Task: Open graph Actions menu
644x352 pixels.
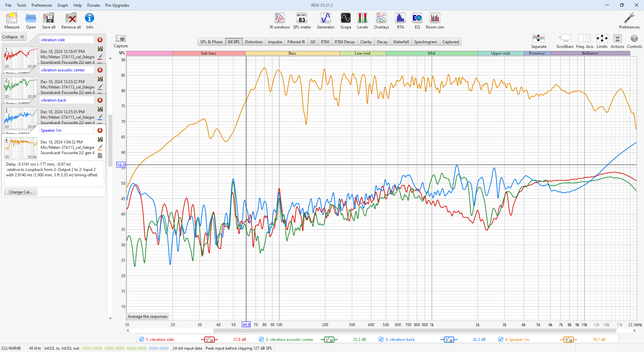Action: (618, 41)
